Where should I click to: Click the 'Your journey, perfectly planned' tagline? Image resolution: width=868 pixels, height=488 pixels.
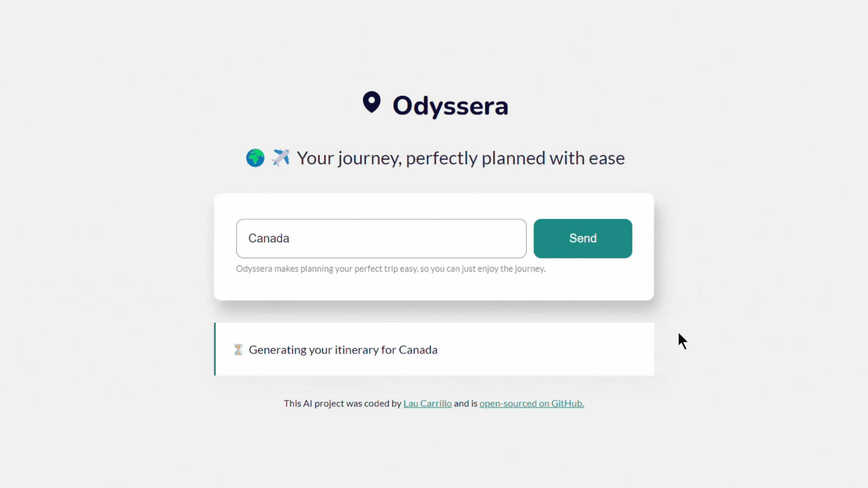(460, 158)
